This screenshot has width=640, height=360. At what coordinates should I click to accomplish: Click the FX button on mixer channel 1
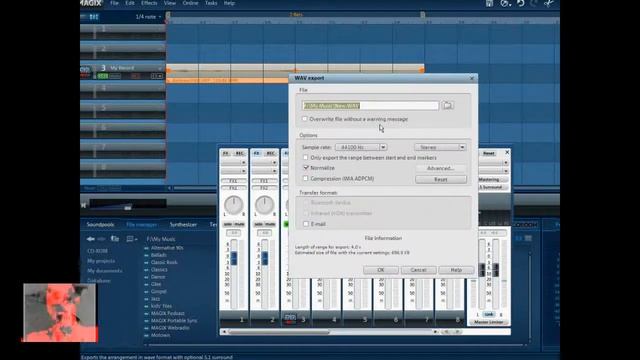point(226,153)
